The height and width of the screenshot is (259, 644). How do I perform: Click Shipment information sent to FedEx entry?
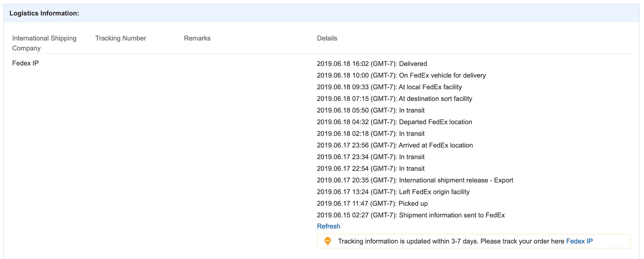[411, 215]
